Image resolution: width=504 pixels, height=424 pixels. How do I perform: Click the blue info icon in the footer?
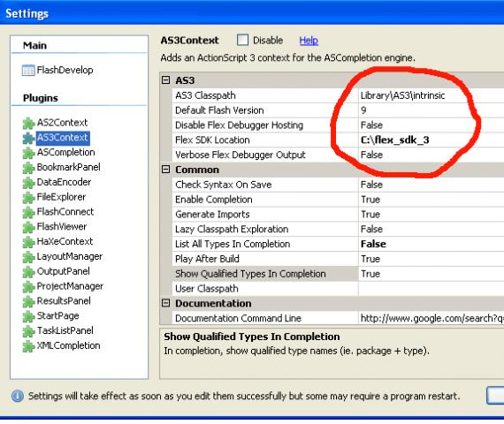[x=18, y=396]
